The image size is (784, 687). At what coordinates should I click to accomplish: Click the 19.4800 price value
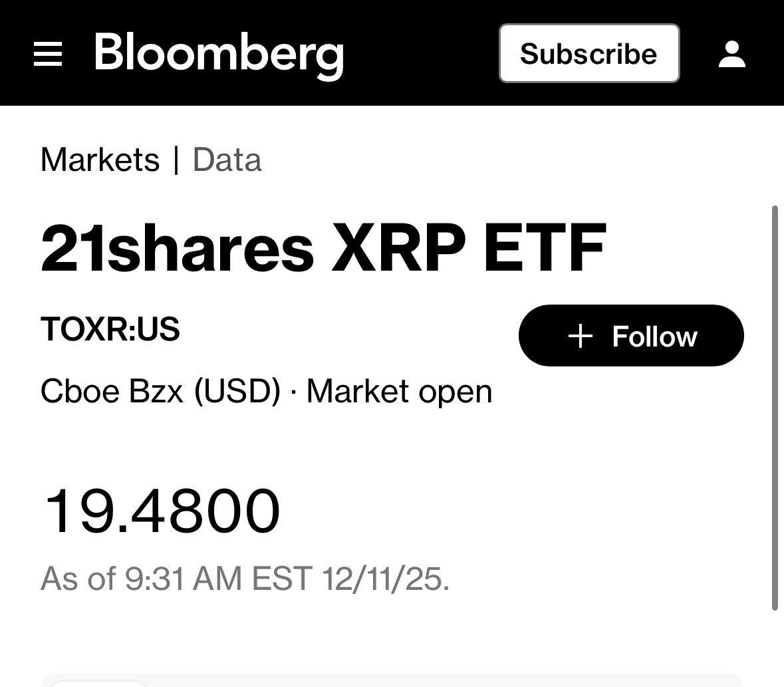click(x=161, y=511)
